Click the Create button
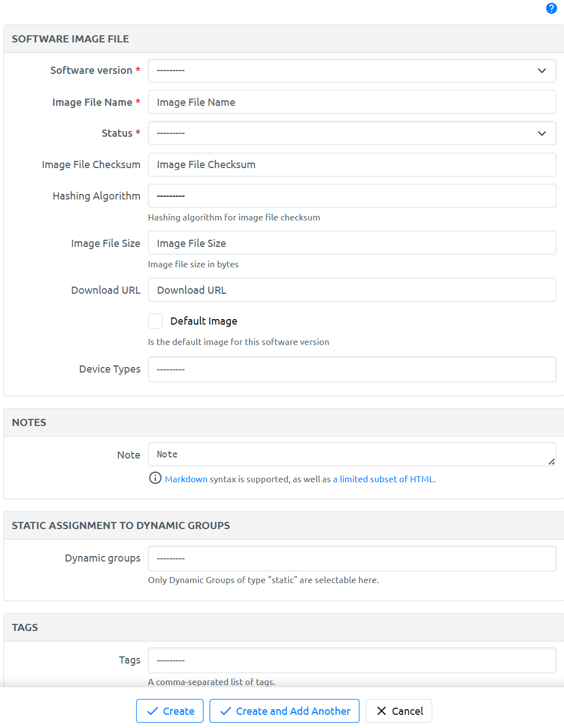The height and width of the screenshot is (728, 564). [x=170, y=711]
